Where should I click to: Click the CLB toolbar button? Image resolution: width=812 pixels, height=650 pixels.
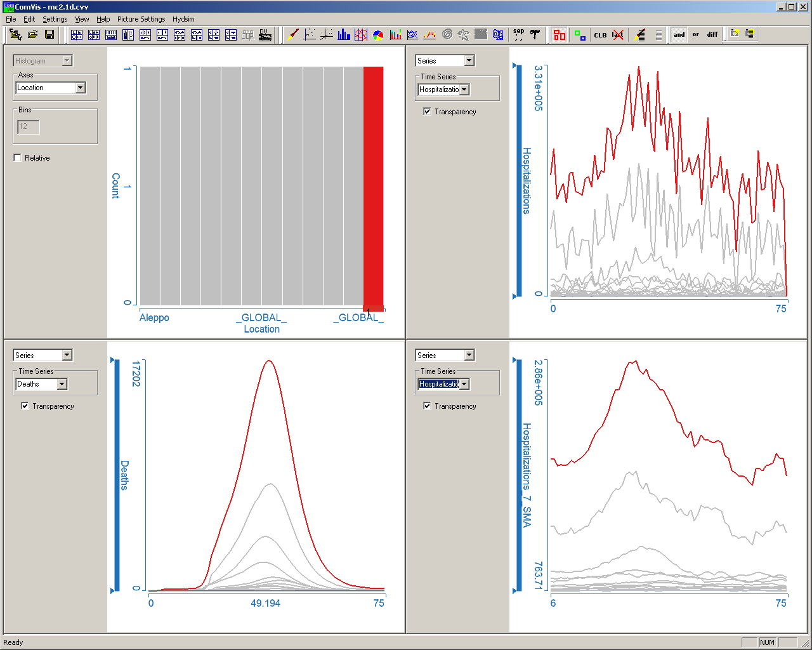pos(600,35)
